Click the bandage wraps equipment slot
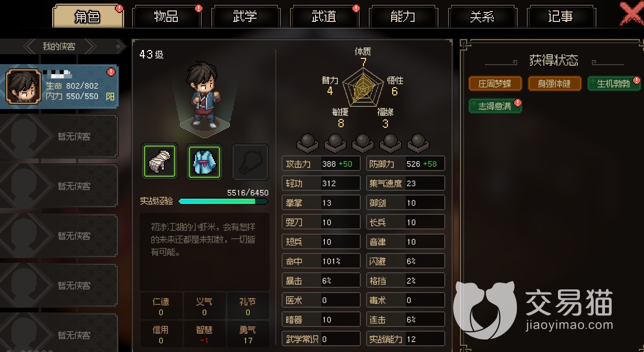Image resolution: width=644 pixels, height=352 pixels. (160, 162)
